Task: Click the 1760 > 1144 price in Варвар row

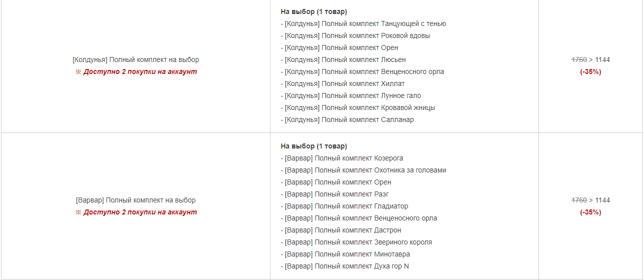Action: coord(590,200)
